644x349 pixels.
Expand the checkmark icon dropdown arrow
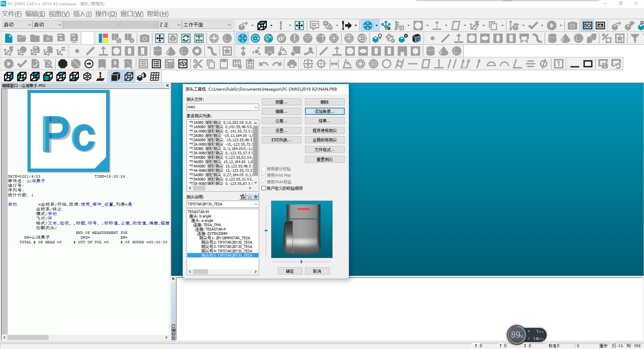[x=542, y=26]
